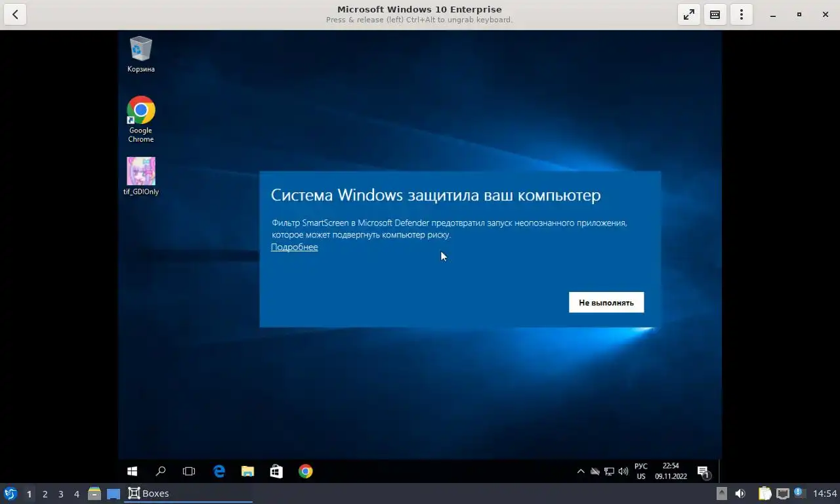This screenshot has width=840, height=504.
Task: Open Windows taskbar search
Action: click(x=160, y=471)
